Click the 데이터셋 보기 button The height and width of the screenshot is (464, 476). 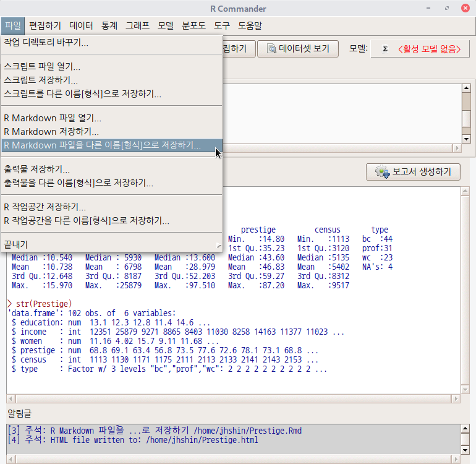click(x=298, y=49)
